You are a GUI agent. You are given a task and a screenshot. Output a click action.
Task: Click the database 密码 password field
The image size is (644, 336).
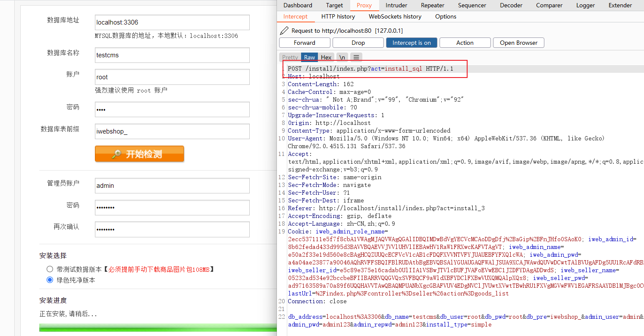click(x=172, y=109)
